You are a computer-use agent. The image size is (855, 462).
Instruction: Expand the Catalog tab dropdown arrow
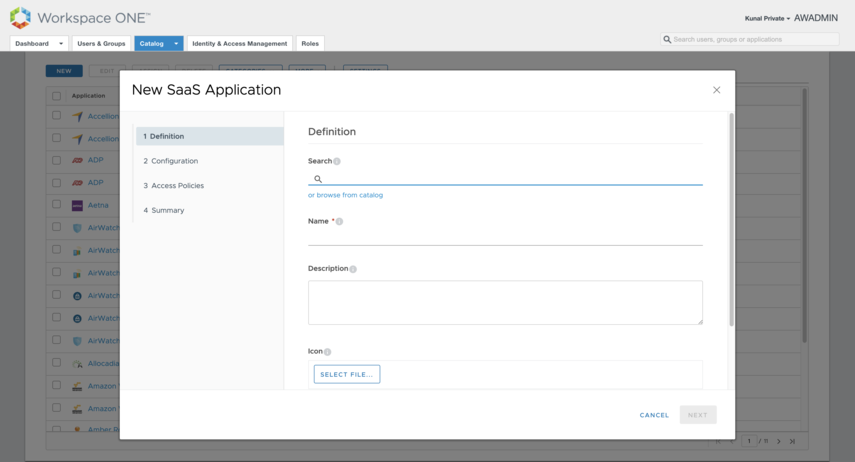pyautogui.click(x=176, y=44)
